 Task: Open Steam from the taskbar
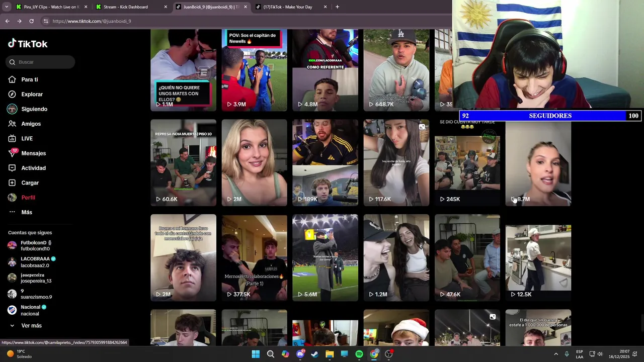click(x=315, y=354)
